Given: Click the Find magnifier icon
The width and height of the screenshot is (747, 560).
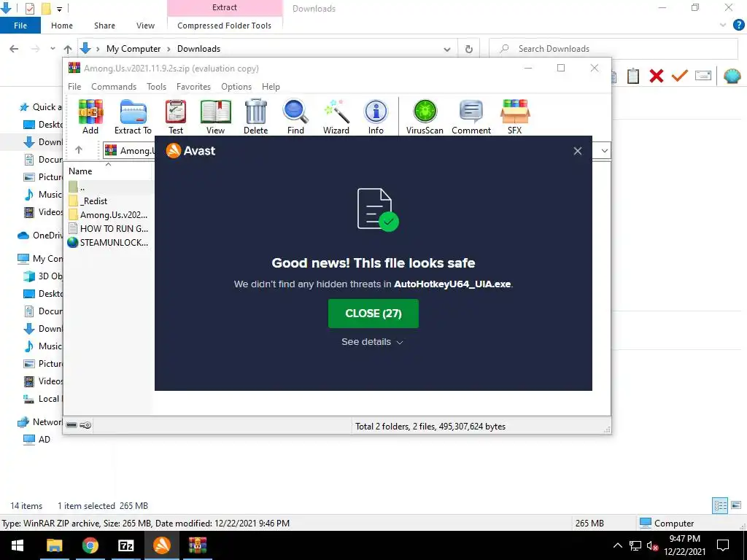Looking at the screenshot, I should click(295, 117).
